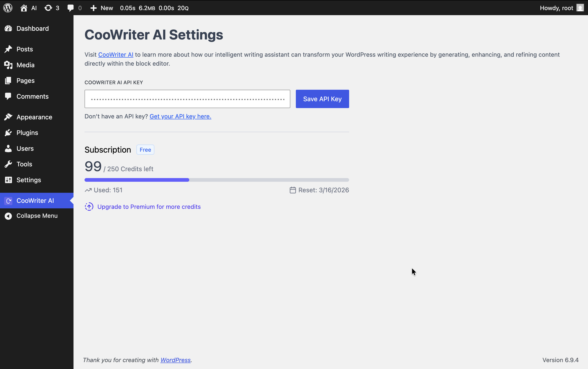The width and height of the screenshot is (588, 369).
Task: Click the Tools wrench icon
Action: (x=8, y=164)
